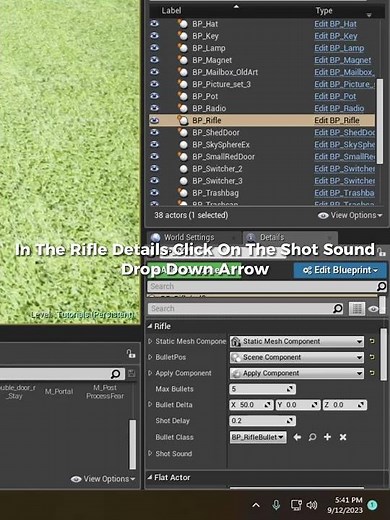Viewport: 390px width, 520px height.
Task: Click the BP_ShedDoor actor icon
Action: [x=183, y=132]
